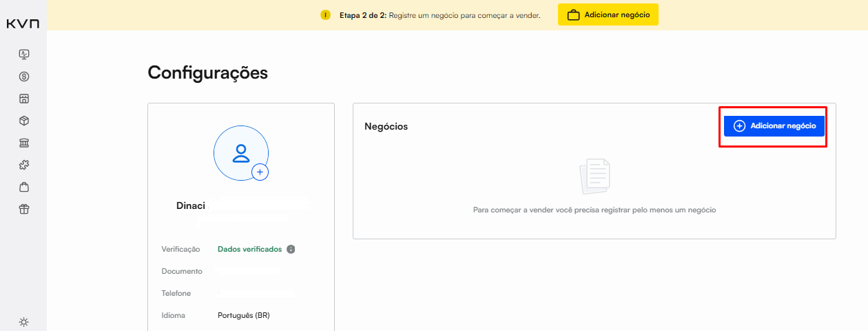
Task: Click the gift box icon in sidebar
Action: (x=24, y=209)
